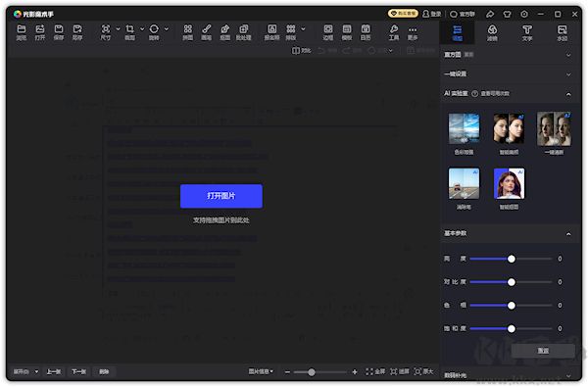
Task: Open the 日历 (Calendar) tool
Action: [366, 32]
